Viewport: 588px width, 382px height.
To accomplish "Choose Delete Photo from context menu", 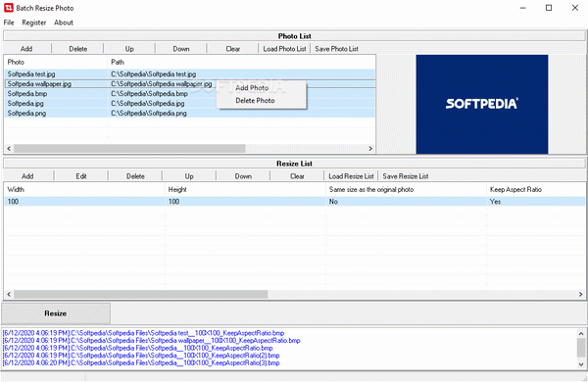I will point(255,101).
